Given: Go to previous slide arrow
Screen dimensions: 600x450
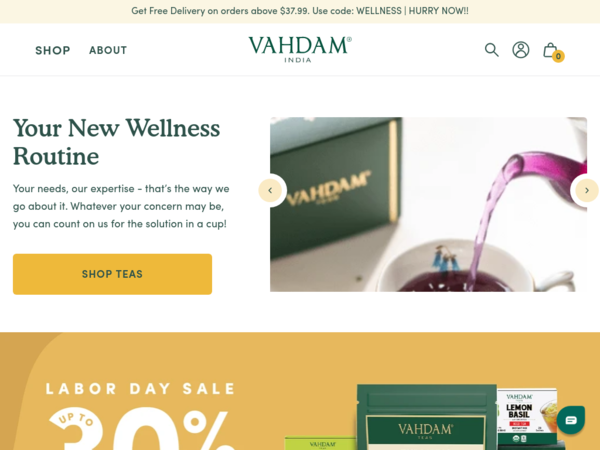Looking at the screenshot, I should pos(270,190).
